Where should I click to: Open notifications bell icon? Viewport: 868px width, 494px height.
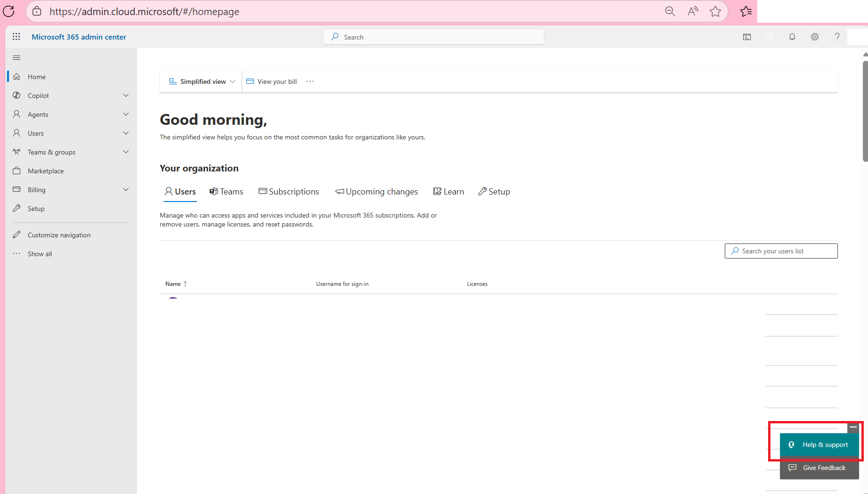(792, 37)
